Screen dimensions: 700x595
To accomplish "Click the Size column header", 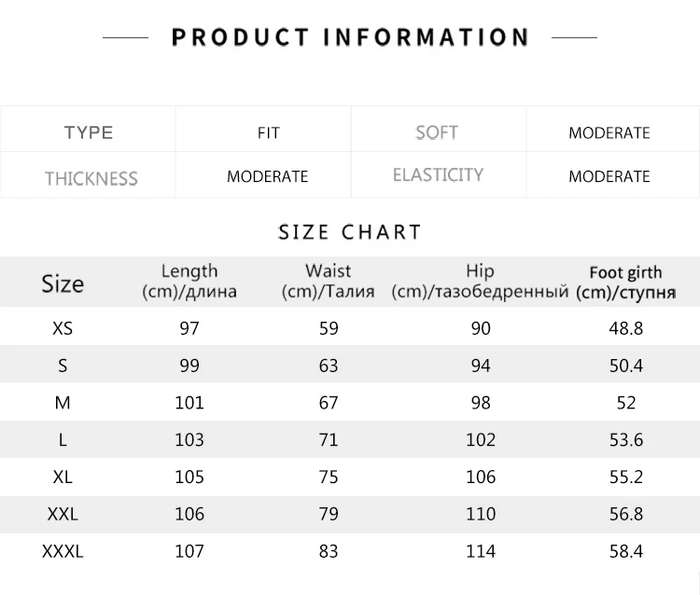I will point(63,284).
